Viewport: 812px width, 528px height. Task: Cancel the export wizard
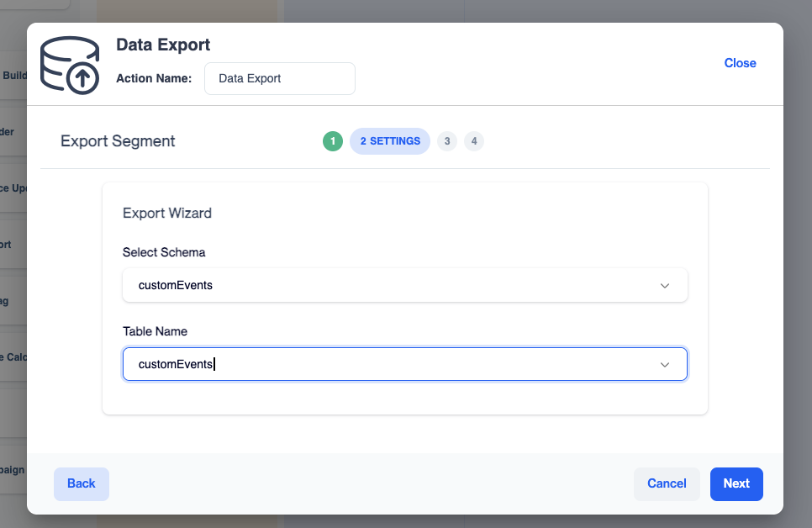(667, 484)
